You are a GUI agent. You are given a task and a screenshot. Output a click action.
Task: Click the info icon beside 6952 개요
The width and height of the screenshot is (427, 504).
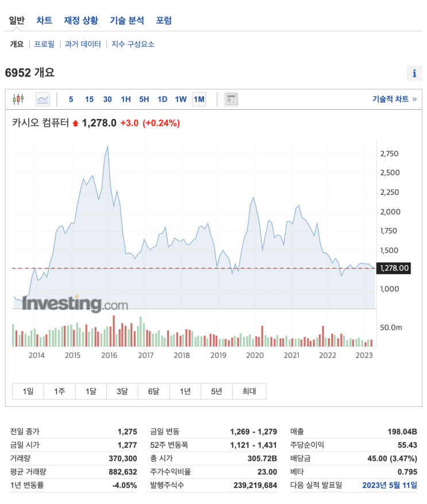[x=414, y=74]
